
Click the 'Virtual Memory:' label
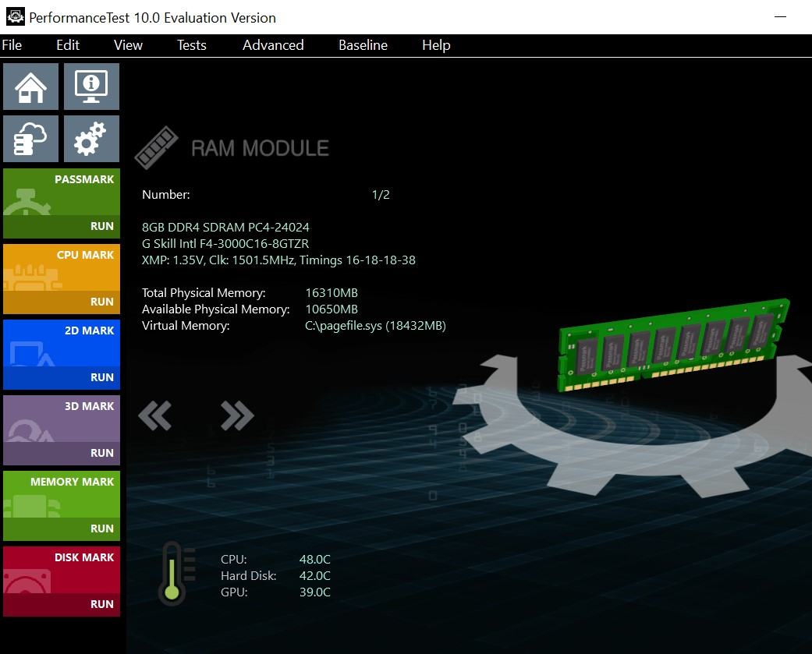pyautogui.click(x=186, y=326)
